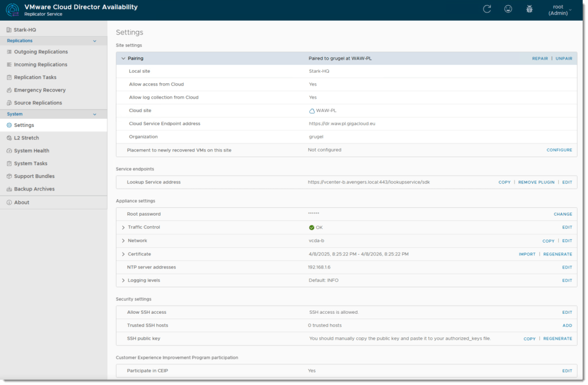Click the WAW-PL cloud site icon

(312, 111)
